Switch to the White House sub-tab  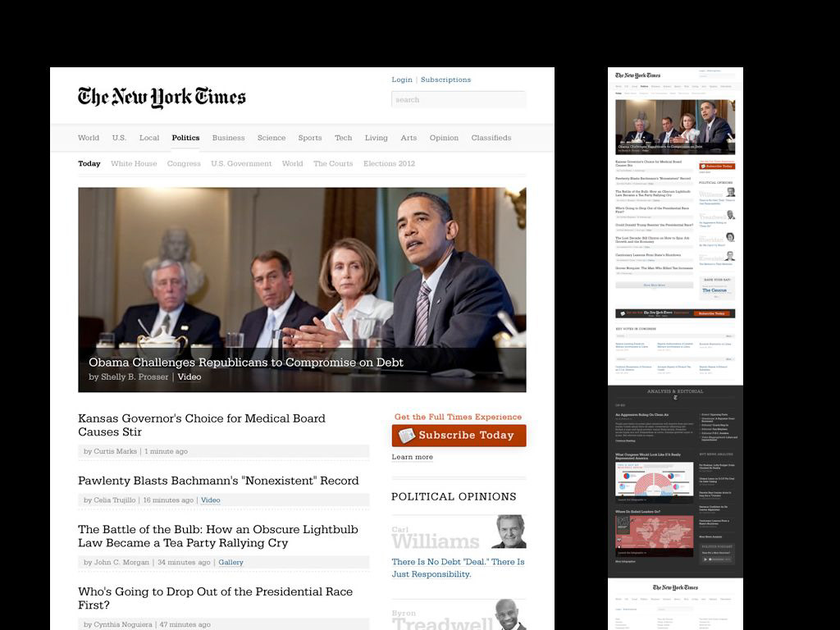point(134,163)
